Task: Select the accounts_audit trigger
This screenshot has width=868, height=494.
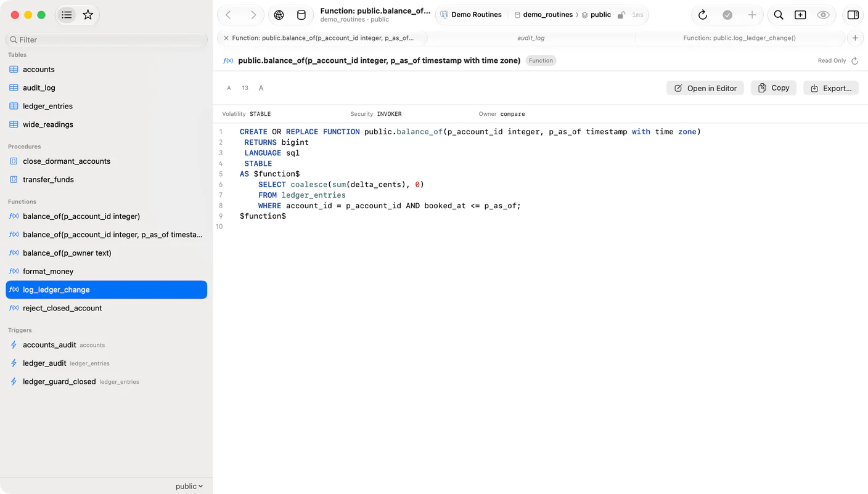Action: (x=107, y=345)
